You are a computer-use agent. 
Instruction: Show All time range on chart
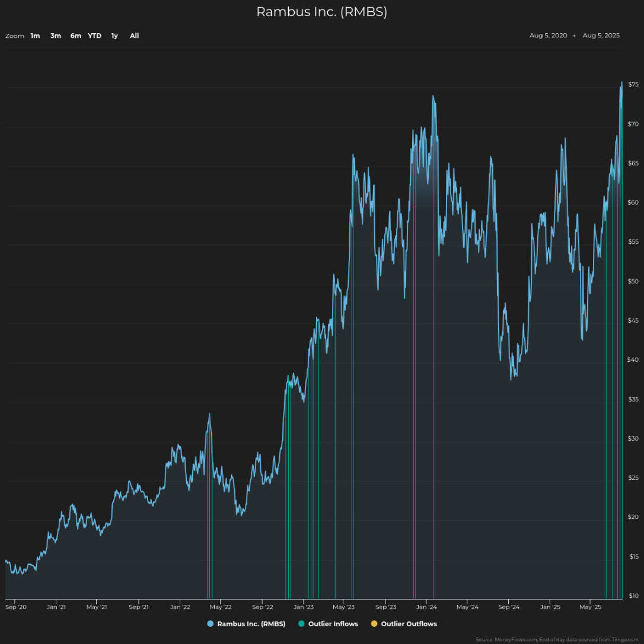tap(134, 36)
